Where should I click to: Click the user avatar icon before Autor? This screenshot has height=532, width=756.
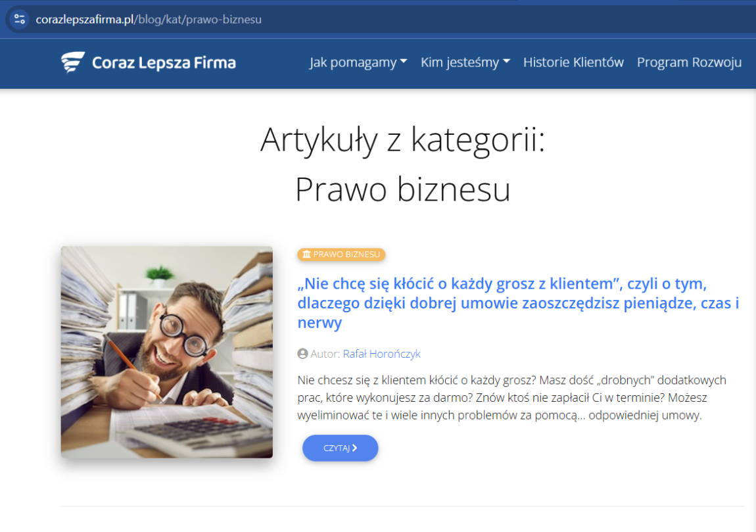(302, 354)
